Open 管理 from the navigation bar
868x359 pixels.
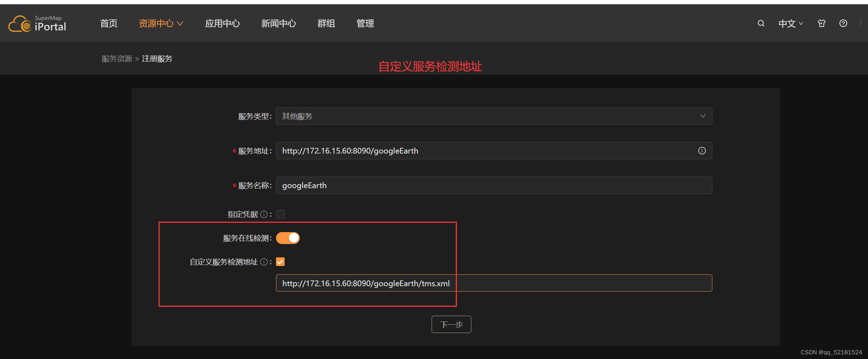pyautogui.click(x=365, y=23)
